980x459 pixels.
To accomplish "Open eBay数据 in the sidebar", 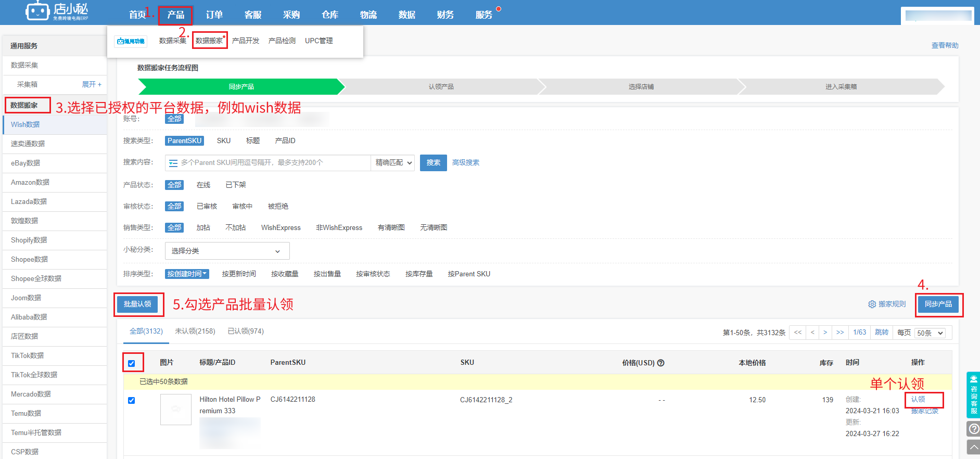I will (55, 163).
